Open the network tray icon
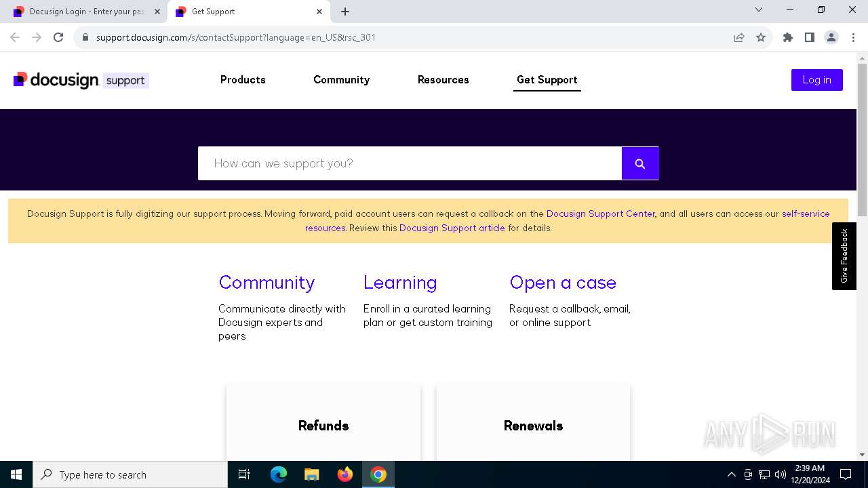This screenshot has width=868, height=488. tap(764, 474)
